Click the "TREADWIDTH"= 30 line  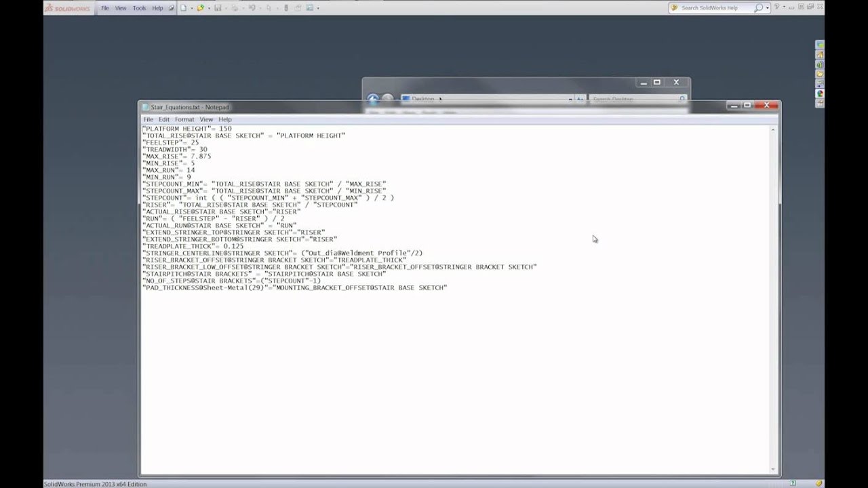[x=174, y=149]
